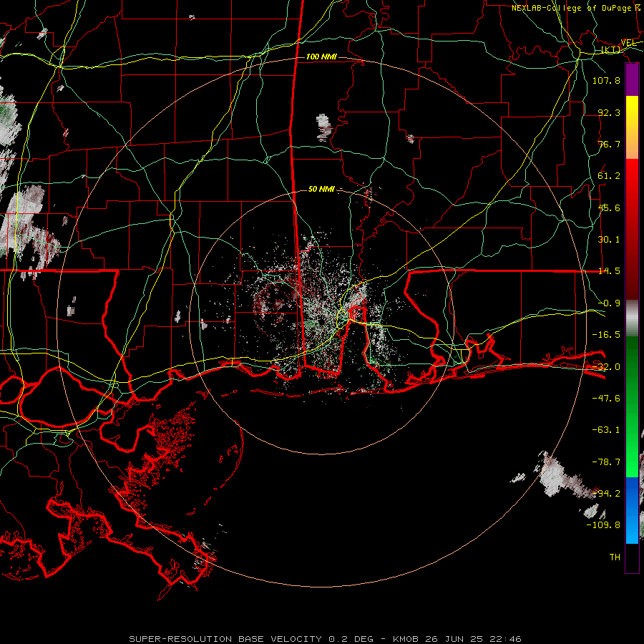Click the 92.3 value on the velocity scale
Image resolution: width=644 pixels, height=644 pixels.
coord(609,112)
